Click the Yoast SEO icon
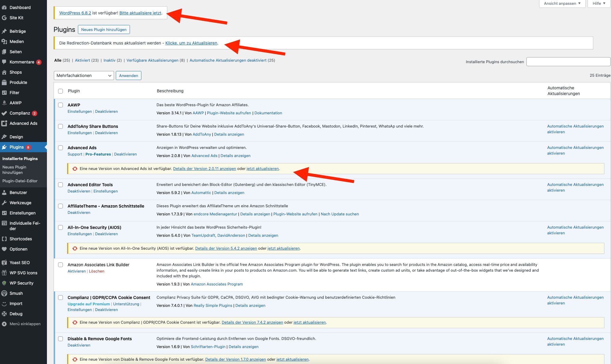 pyautogui.click(x=4, y=263)
